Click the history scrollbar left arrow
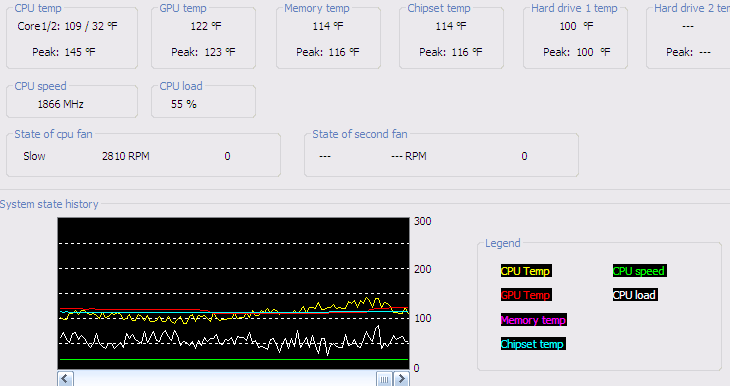Viewport: 730px width, 386px height. tap(65, 379)
